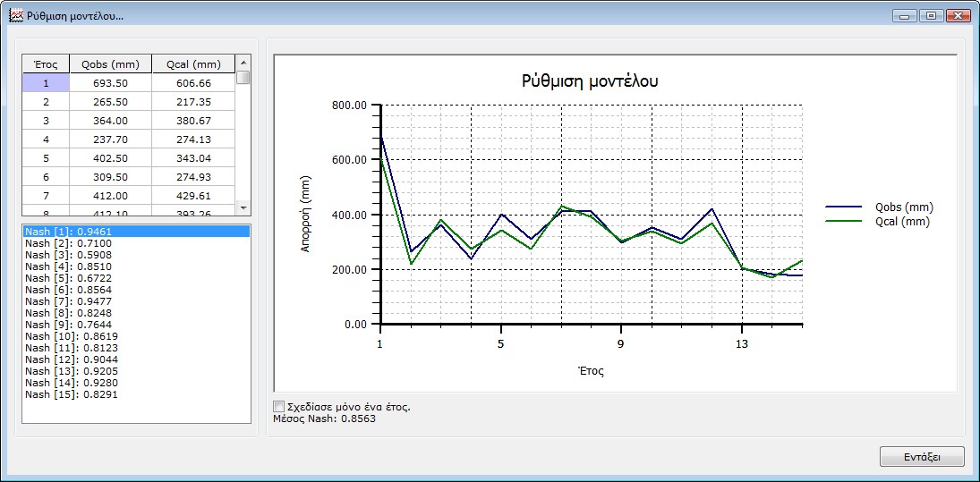Maximize the Ρύθμιση μοντέλου window
The width and height of the screenshot is (980, 482).
pyautogui.click(x=932, y=15)
